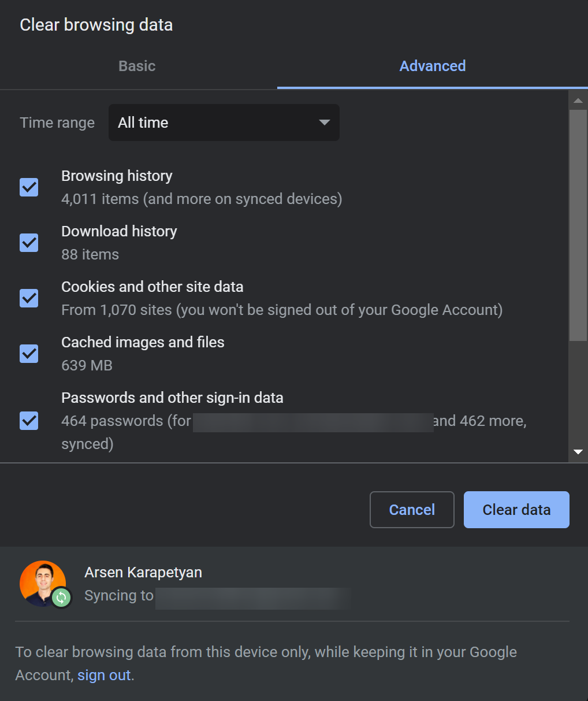Switch to the Basic tab

tap(136, 66)
